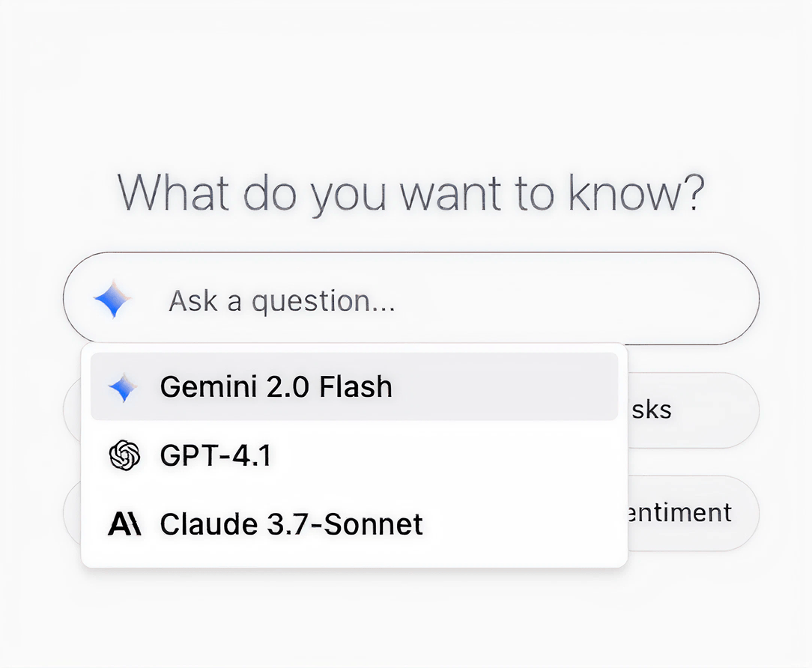Click the word "know?" in the heading
812x668 pixels.
(635, 192)
